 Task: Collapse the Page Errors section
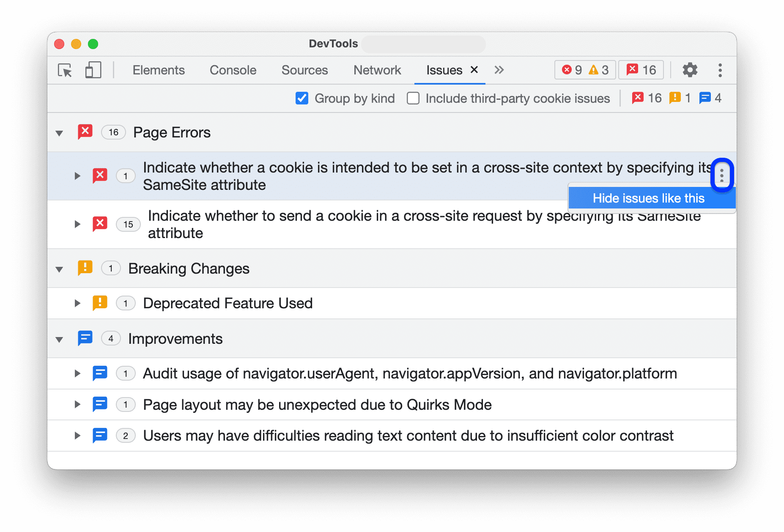tap(59, 132)
